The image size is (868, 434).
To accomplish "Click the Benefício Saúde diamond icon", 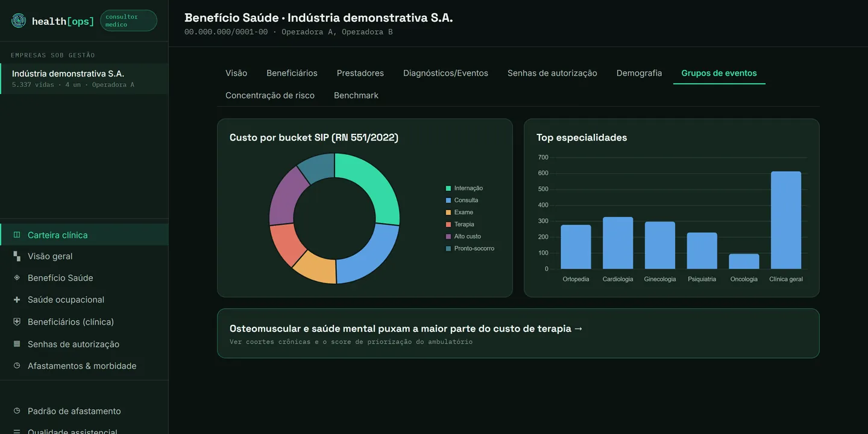I will pyautogui.click(x=17, y=278).
